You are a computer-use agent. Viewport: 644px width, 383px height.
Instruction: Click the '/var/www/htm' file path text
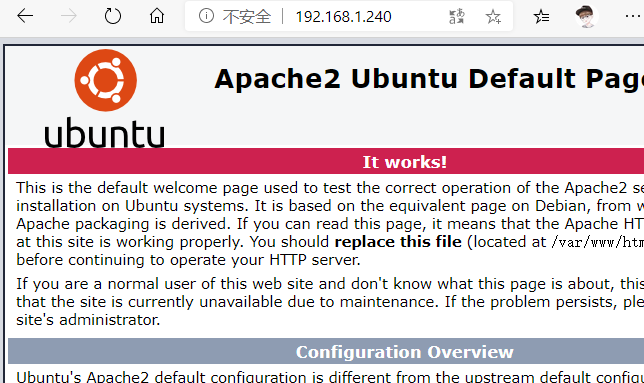click(598, 242)
